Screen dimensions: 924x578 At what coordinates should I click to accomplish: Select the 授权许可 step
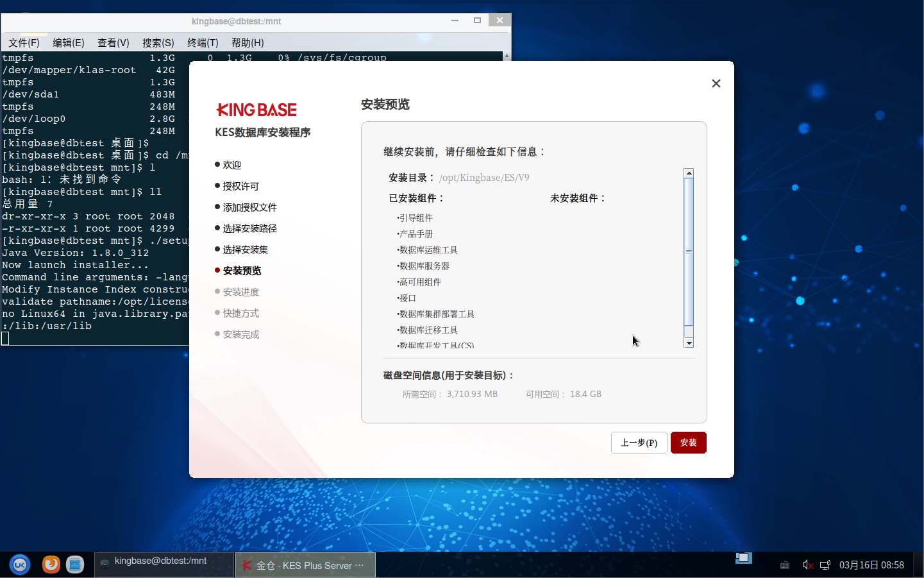(240, 186)
